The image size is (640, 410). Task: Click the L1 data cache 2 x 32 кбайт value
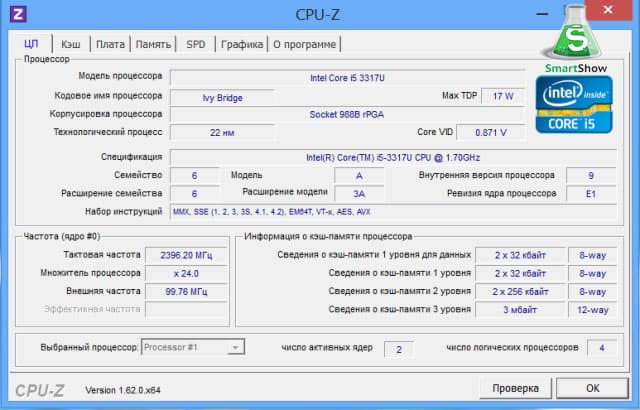click(x=520, y=255)
